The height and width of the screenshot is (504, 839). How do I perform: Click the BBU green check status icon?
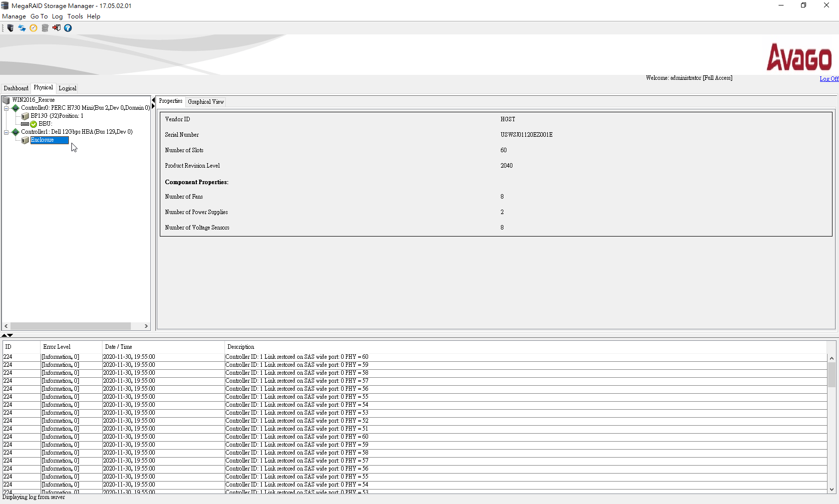33,124
